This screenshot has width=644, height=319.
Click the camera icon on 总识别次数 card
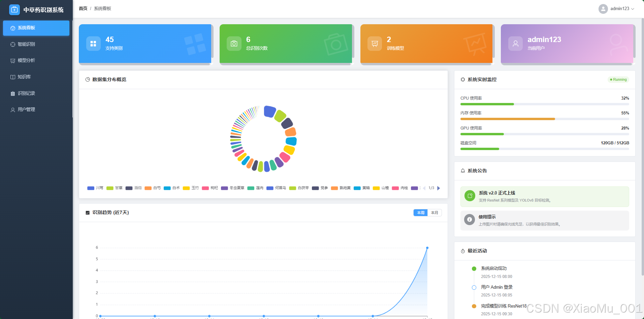(234, 43)
